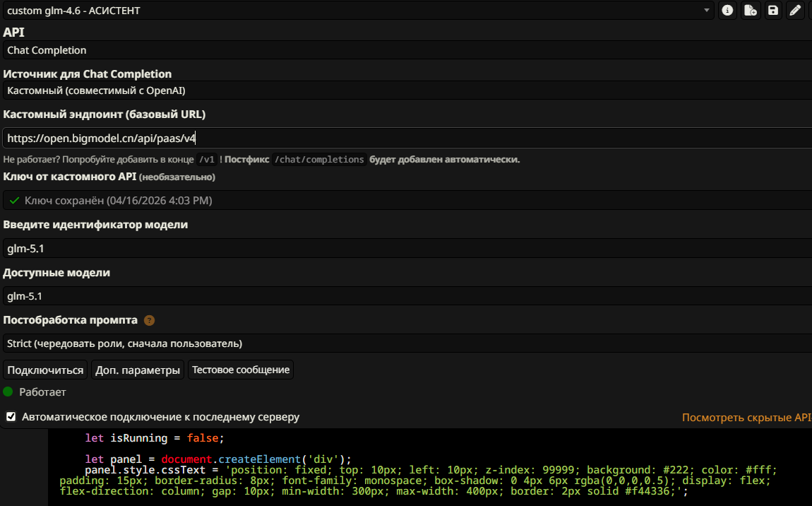Click the 'Источник для Chat Completion' label

click(x=87, y=74)
